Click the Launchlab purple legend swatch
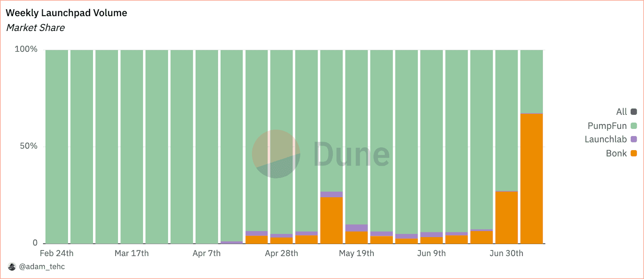The image size is (644, 279). 634,139
